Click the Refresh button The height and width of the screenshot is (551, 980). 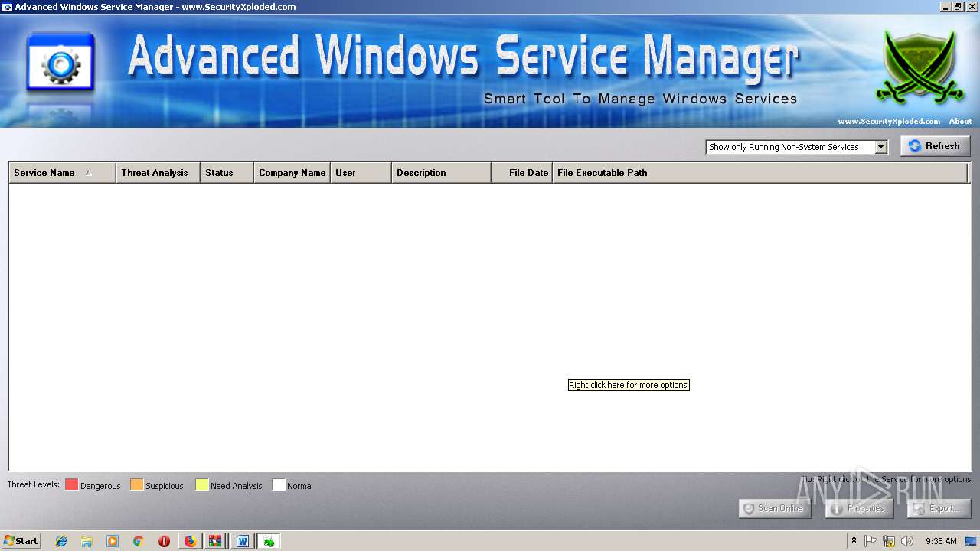click(935, 146)
